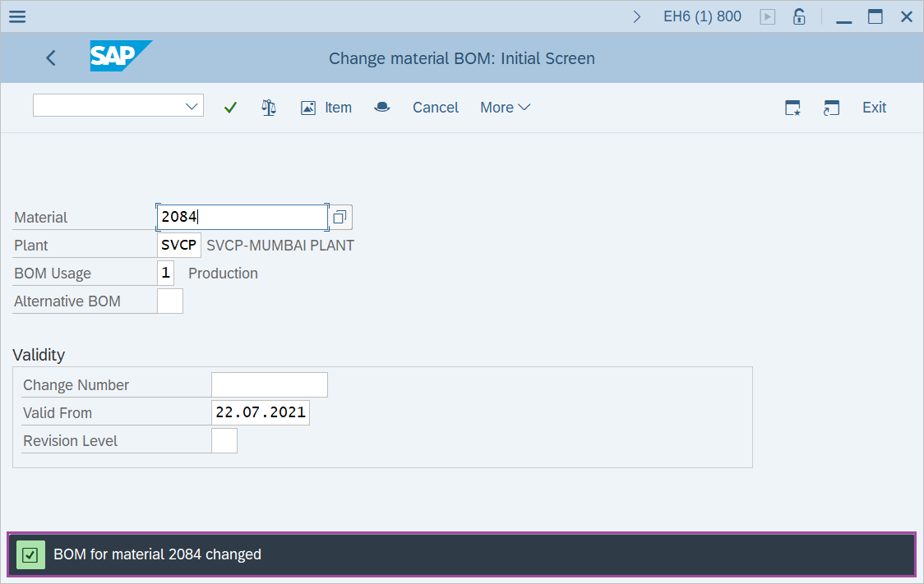This screenshot has height=584, width=924.
Task: Click the hat services icon
Action: pos(381,108)
